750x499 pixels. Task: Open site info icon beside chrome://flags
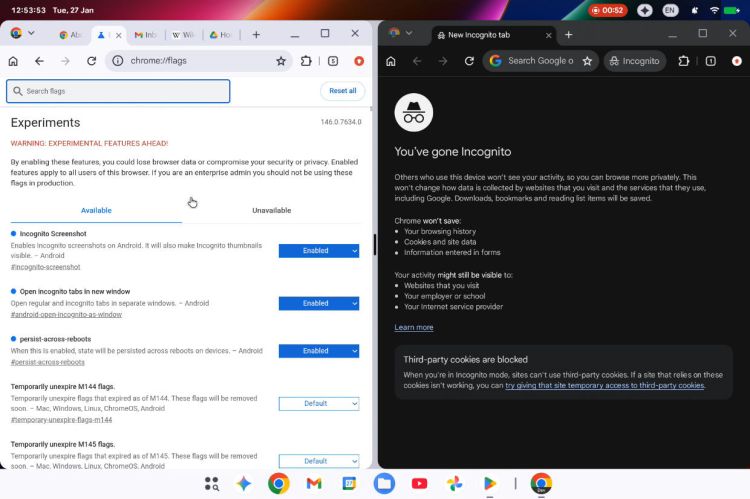point(118,61)
